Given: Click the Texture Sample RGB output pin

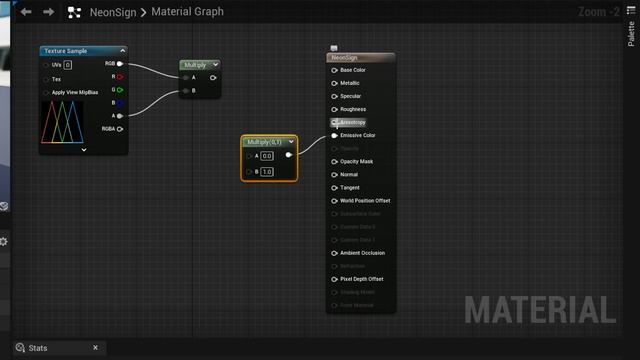Looking at the screenshot, I should pyautogui.click(x=120, y=64).
